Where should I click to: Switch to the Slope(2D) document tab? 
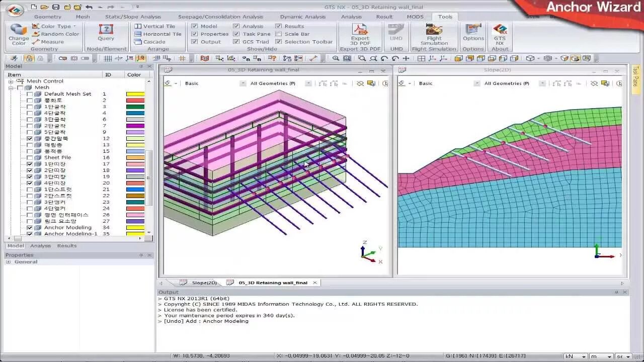[x=200, y=283]
